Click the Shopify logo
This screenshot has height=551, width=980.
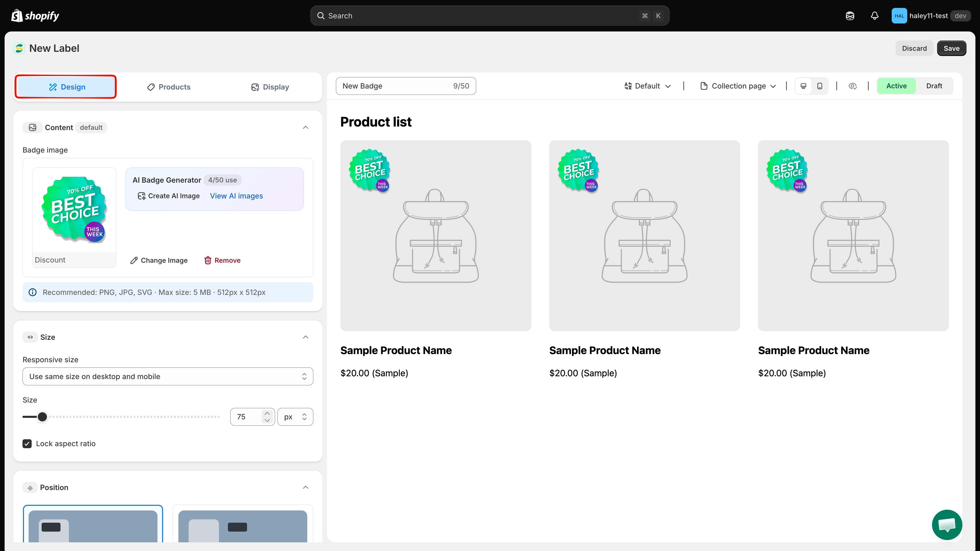click(x=35, y=16)
